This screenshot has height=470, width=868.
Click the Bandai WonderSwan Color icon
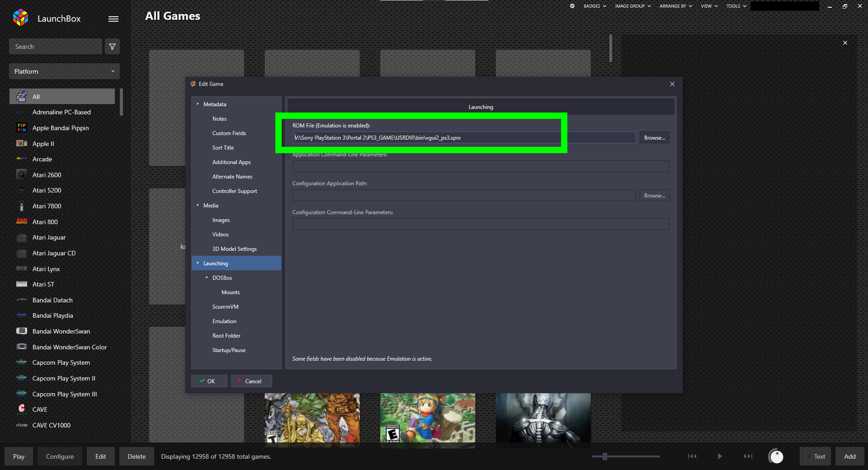point(21,347)
